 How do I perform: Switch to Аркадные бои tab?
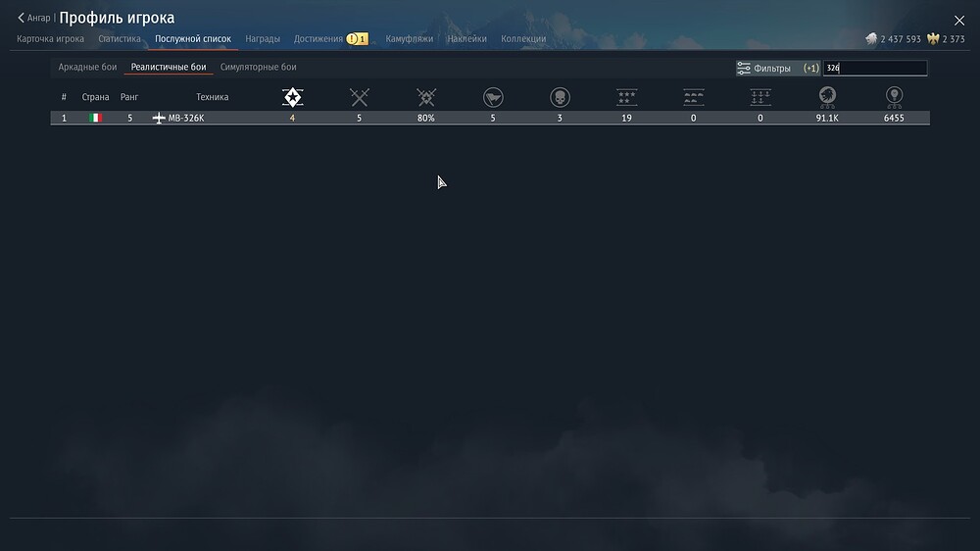(x=87, y=67)
